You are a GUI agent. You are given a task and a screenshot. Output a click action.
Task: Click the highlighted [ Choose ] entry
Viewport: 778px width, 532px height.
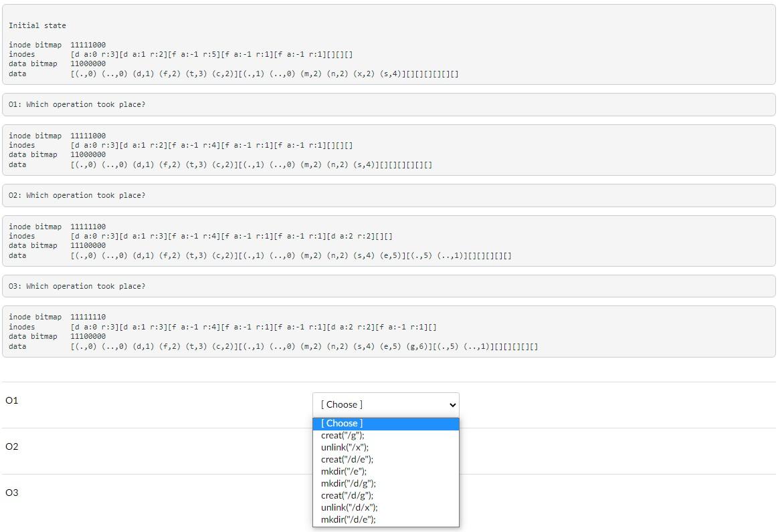(x=341, y=423)
